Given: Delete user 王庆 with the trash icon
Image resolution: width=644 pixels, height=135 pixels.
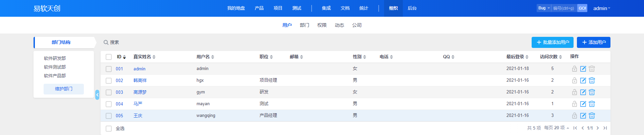Looking at the screenshot, I should (592, 116).
